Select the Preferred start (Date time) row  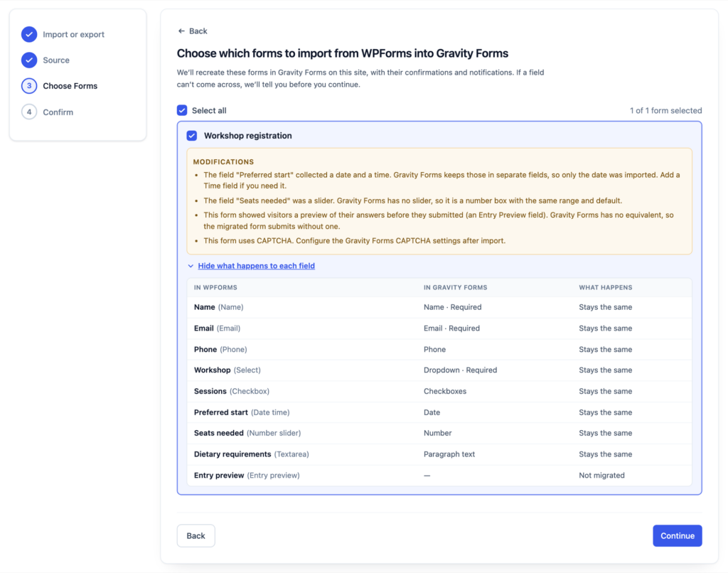tap(439, 412)
